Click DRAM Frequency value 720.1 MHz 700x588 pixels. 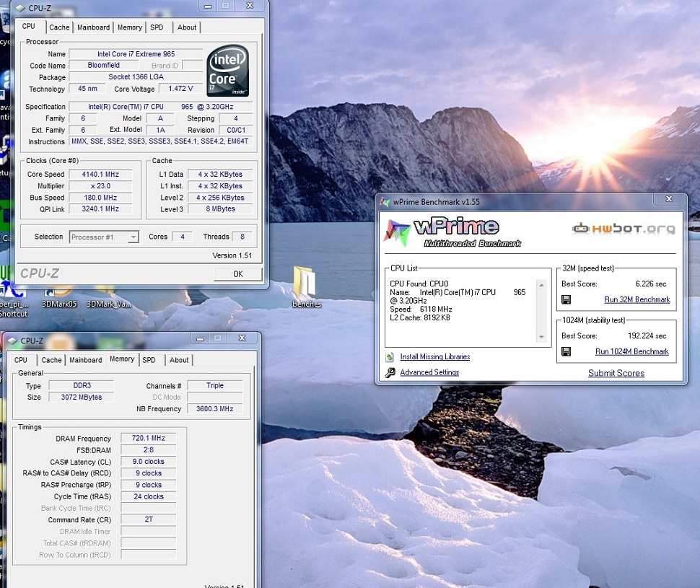tap(149, 439)
